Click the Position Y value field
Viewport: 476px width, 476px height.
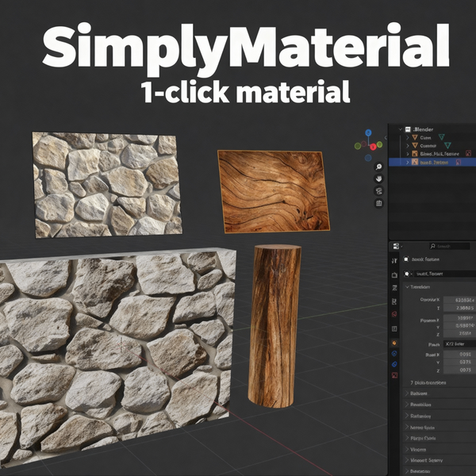pyautogui.click(x=459, y=326)
